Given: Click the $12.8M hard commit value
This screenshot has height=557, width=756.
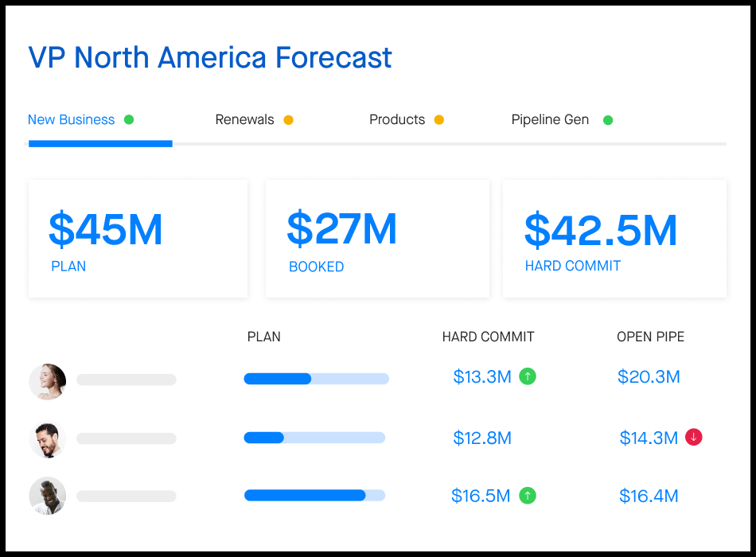Looking at the screenshot, I should click(x=482, y=438).
